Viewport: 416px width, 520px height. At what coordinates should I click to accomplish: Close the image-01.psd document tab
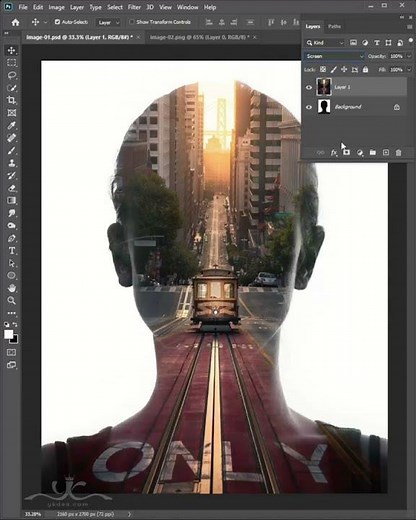click(x=138, y=37)
